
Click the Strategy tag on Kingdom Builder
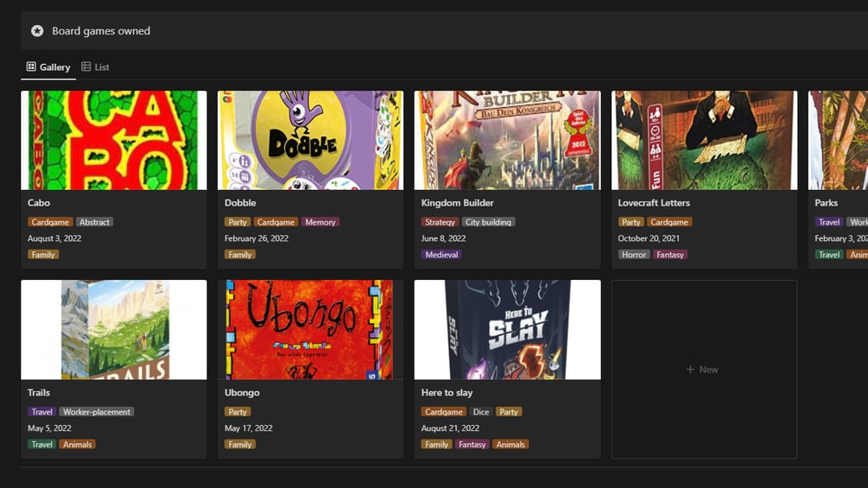tap(440, 222)
